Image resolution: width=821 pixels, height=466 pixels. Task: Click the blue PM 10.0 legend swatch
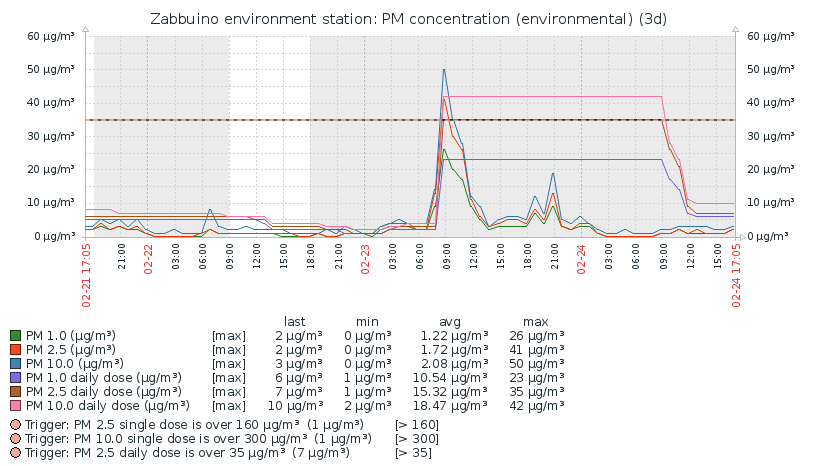click(15, 364)
